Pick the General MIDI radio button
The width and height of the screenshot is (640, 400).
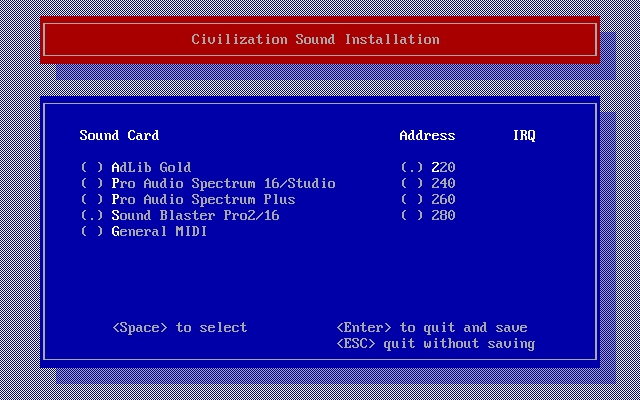tap(92, 232)
